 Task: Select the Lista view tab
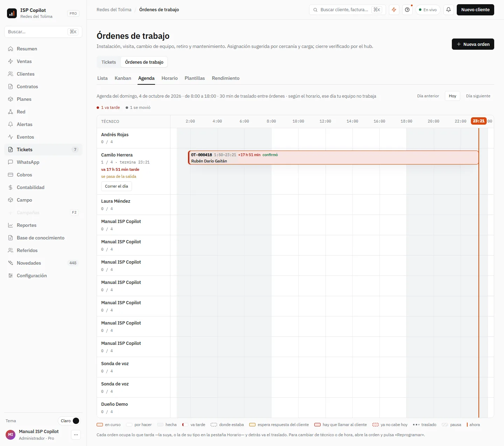pos(103,78)
